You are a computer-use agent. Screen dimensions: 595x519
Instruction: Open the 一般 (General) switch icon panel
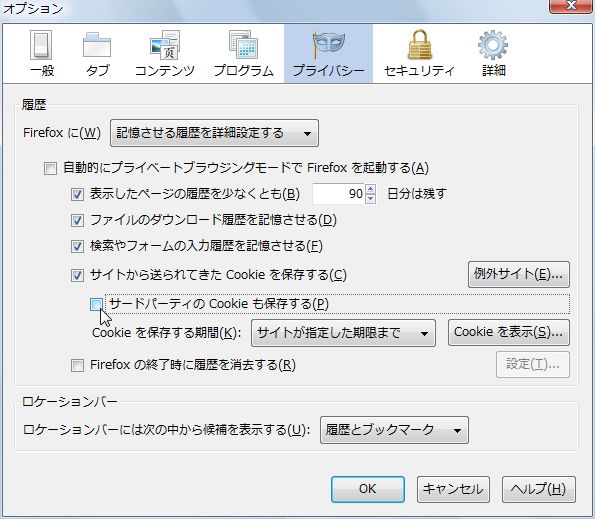(x=42, y=53)
